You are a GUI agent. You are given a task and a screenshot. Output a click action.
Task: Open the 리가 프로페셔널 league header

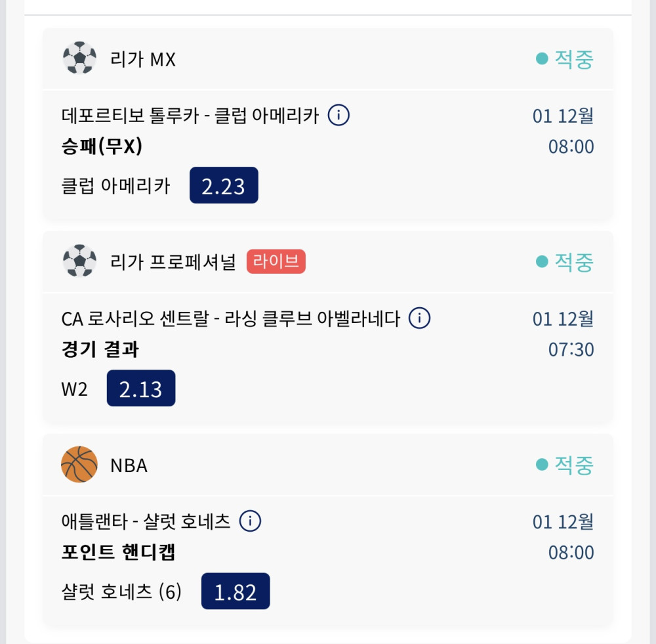pos(173,262)
